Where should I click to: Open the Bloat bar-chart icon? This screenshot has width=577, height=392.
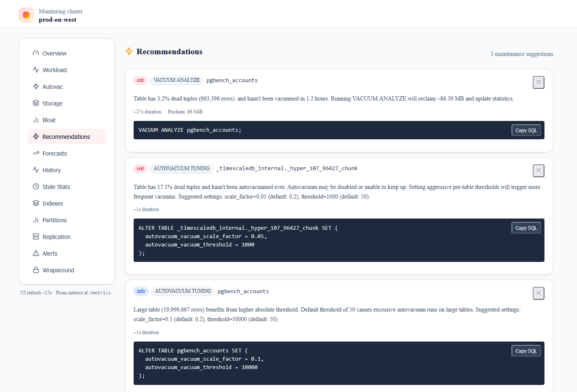[36, 120]
